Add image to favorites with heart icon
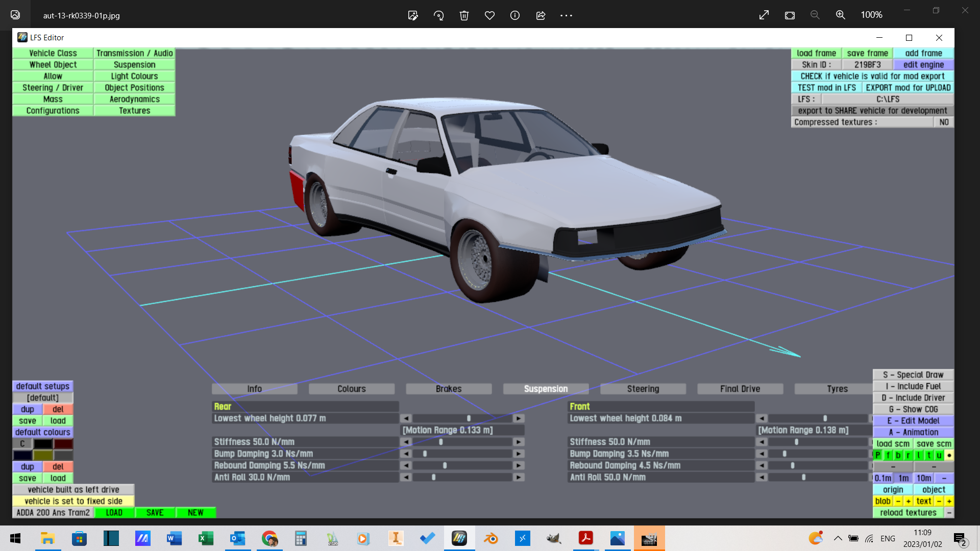Viewport: 980px width, 551px height. 489,15
